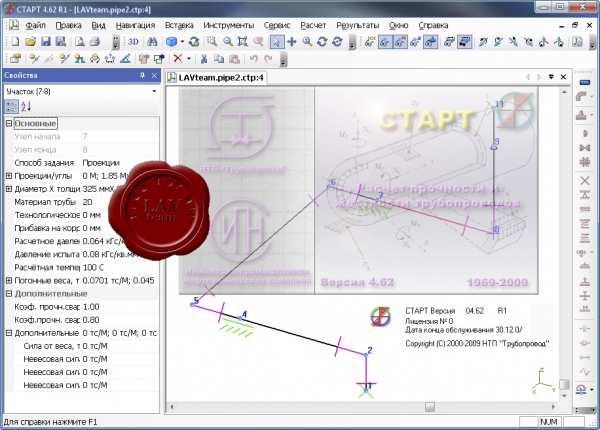Switch to the 3D view button

click(133, 41)
